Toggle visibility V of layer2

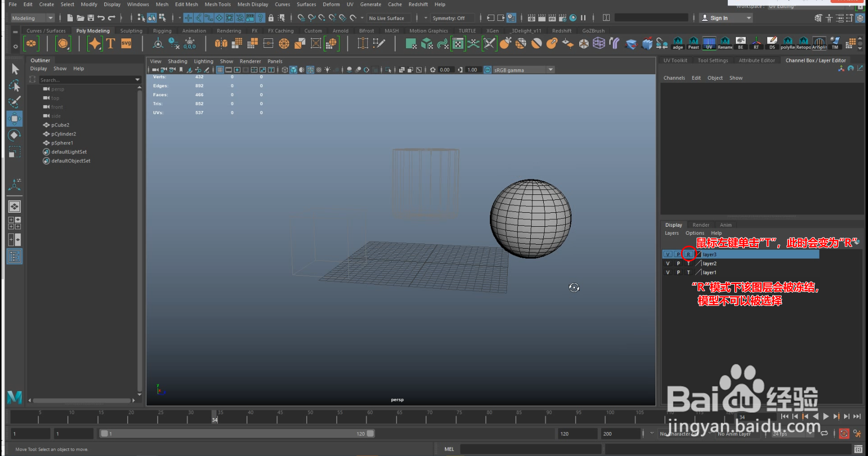(x=667, y=263)
